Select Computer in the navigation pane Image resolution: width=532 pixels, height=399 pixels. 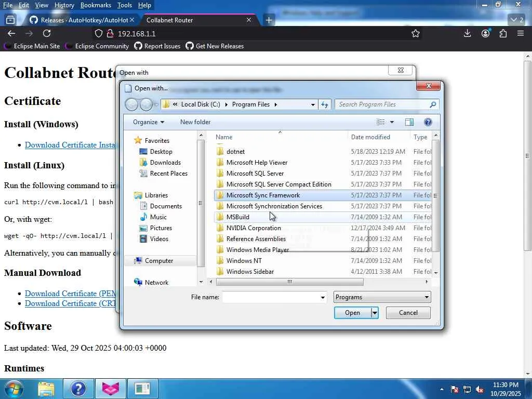point(159,261)
